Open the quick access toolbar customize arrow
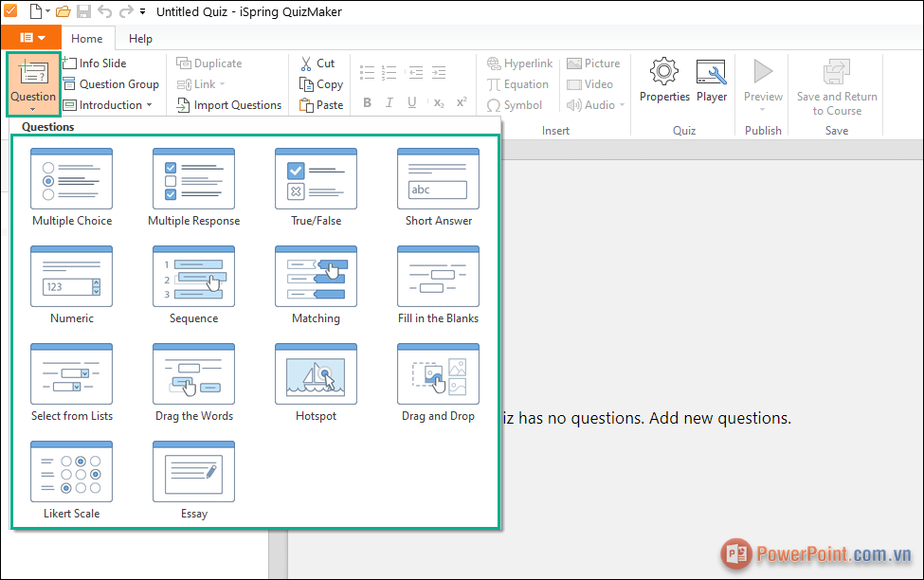The height and width of the screenshot is (580, 924). pyautogui.click(x=142, y=11)
